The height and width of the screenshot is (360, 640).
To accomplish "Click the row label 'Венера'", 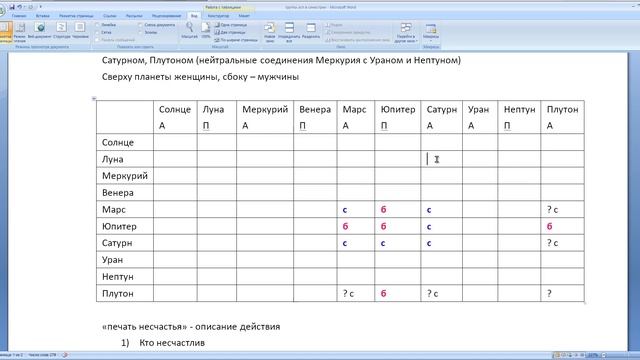I will pos(118,193).
